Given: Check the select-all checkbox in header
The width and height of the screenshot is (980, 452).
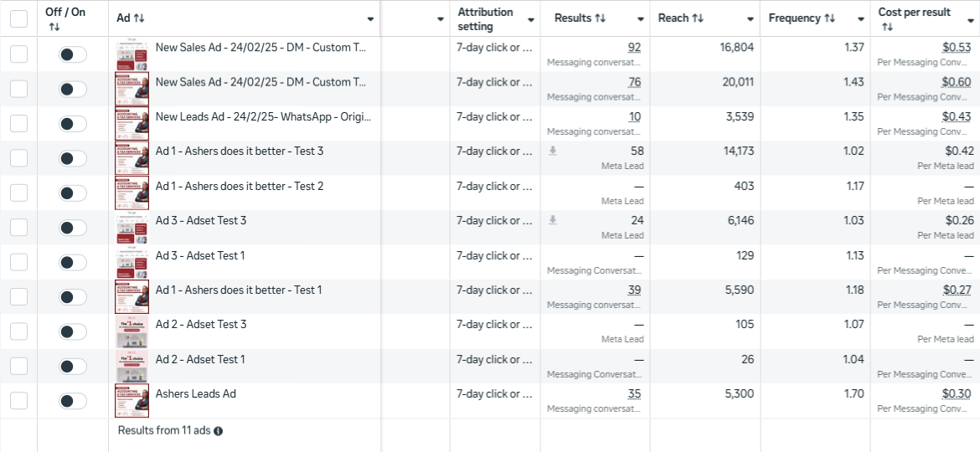Looking at the screenshot, I should tap(18, 18).
